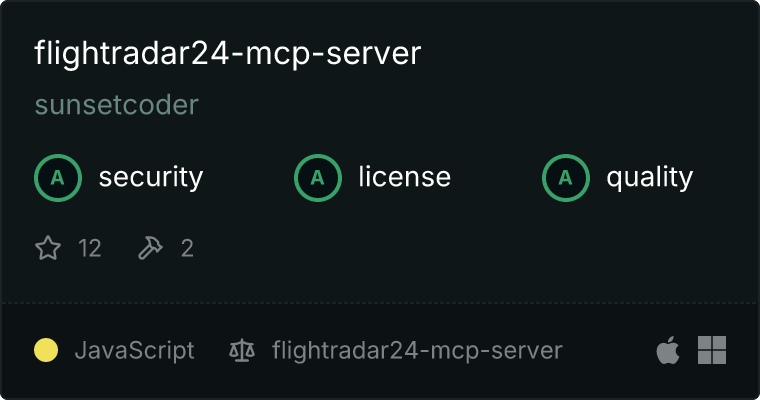Click the star count 12
Viewport: 760px width, 400px height.
(x=90, y=248)
